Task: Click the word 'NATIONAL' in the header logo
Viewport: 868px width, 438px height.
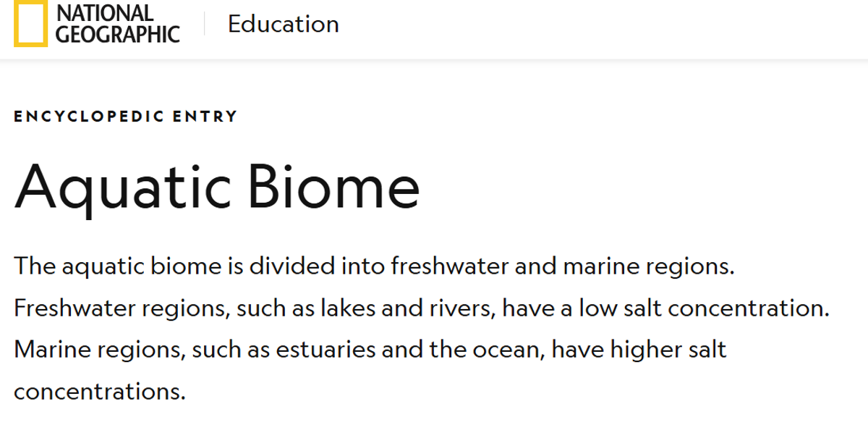Action: [x=105, y=13]
